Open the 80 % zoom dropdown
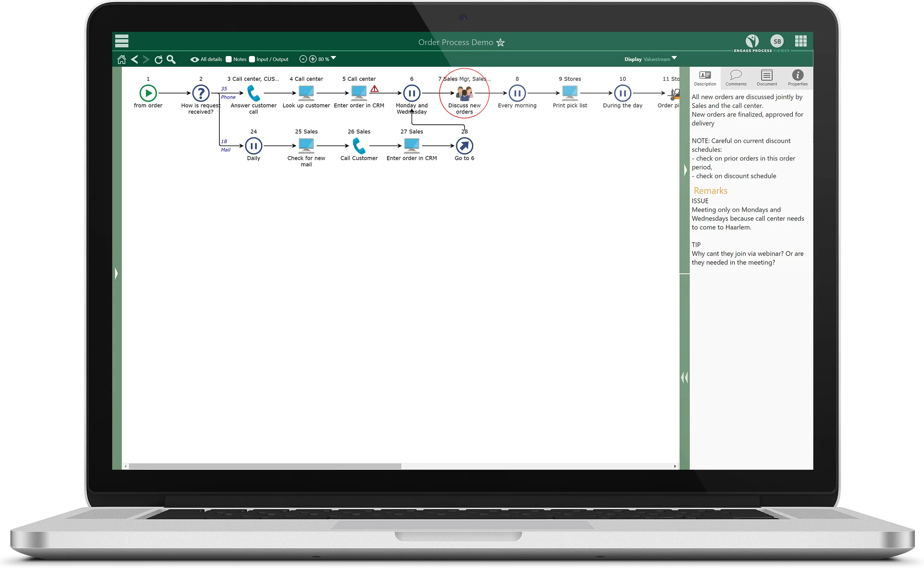 point(334,58)
